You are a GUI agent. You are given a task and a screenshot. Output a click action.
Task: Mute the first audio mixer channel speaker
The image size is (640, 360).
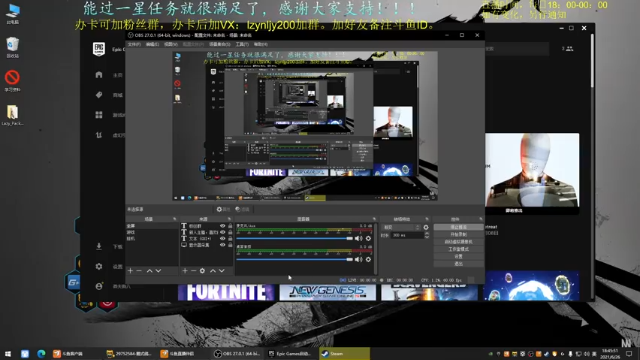tap(358, 238)
